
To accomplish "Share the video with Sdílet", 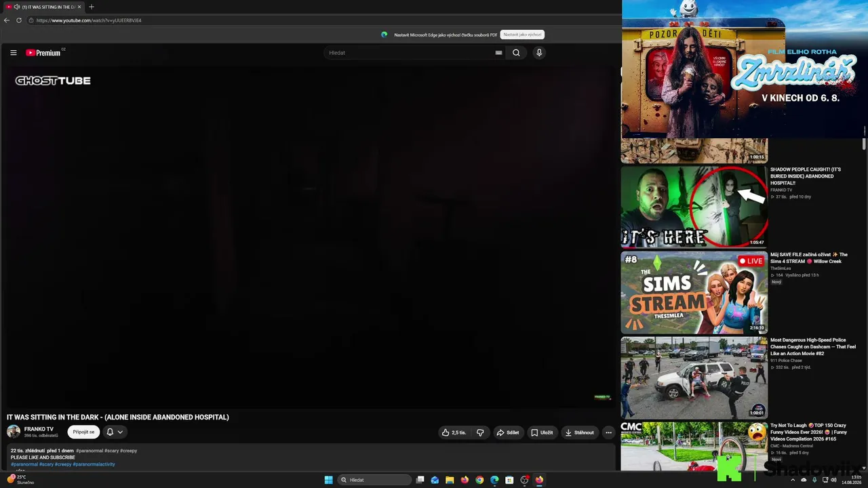I will (507, 432).
